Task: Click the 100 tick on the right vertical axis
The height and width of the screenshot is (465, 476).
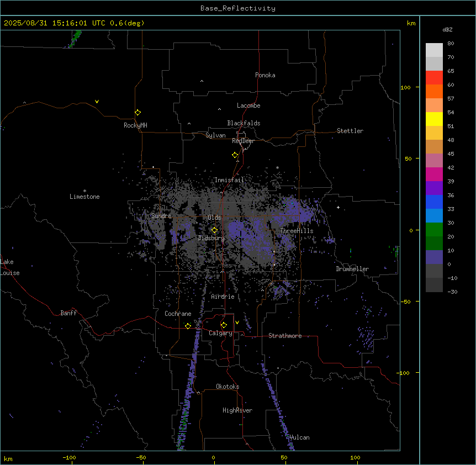Action: click(x=405, y=87)
